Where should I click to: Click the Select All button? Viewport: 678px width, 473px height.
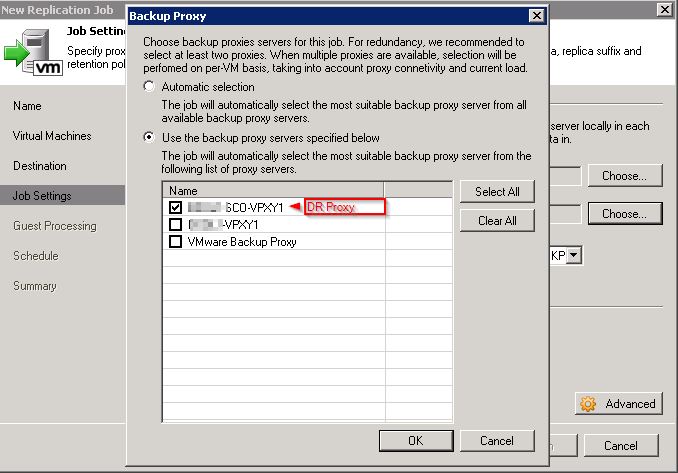pos(497,192)
